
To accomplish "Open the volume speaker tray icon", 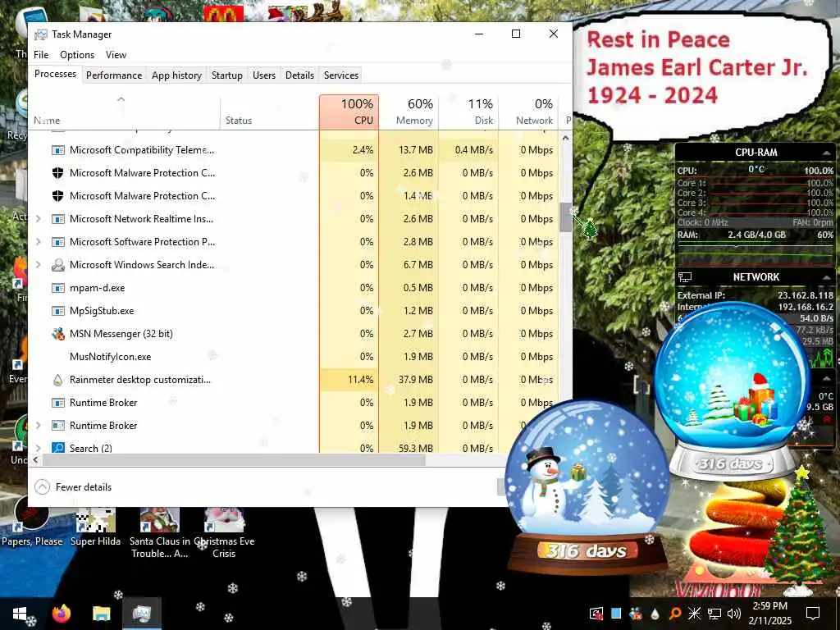I will (x=734, y=614).
